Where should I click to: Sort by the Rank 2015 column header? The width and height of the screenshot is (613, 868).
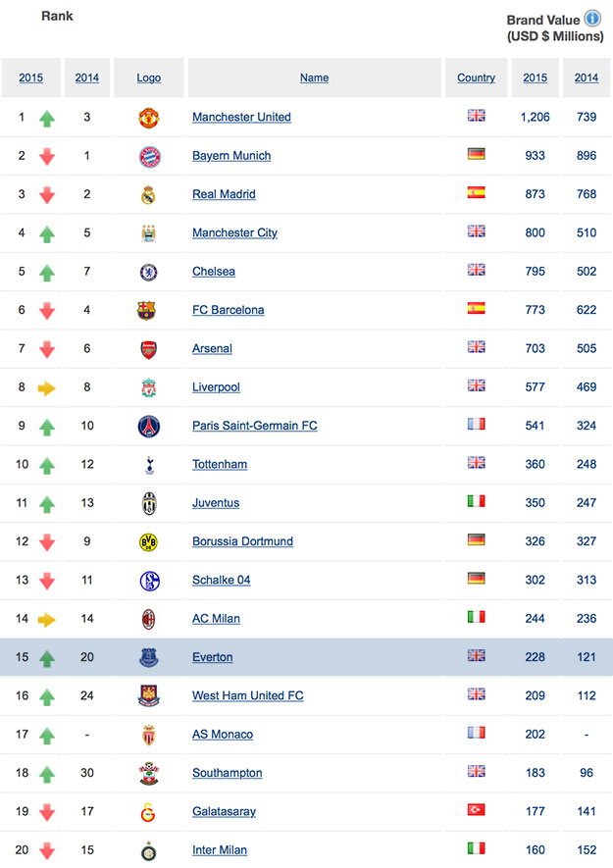tap(31, 78)
